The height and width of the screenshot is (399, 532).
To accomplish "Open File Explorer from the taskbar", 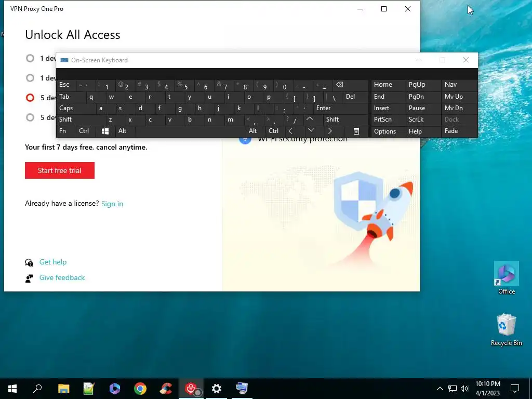I will click(x=63, y=389).
